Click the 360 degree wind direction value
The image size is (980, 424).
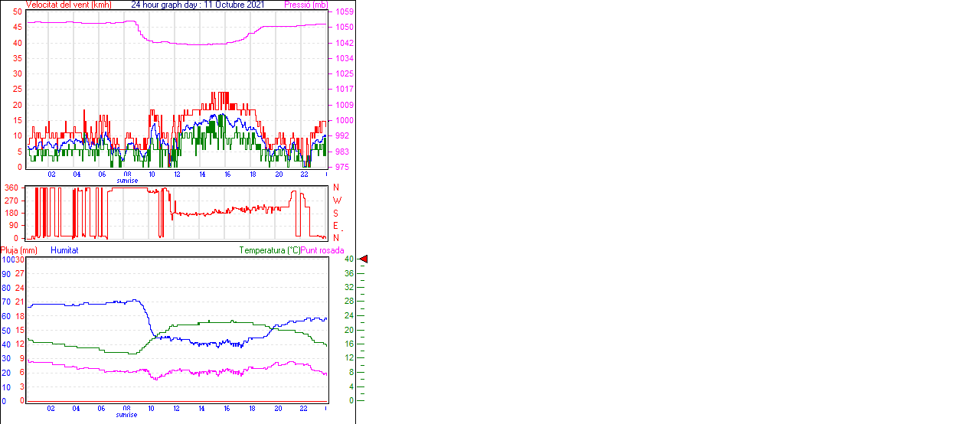[x=11, y=188]
